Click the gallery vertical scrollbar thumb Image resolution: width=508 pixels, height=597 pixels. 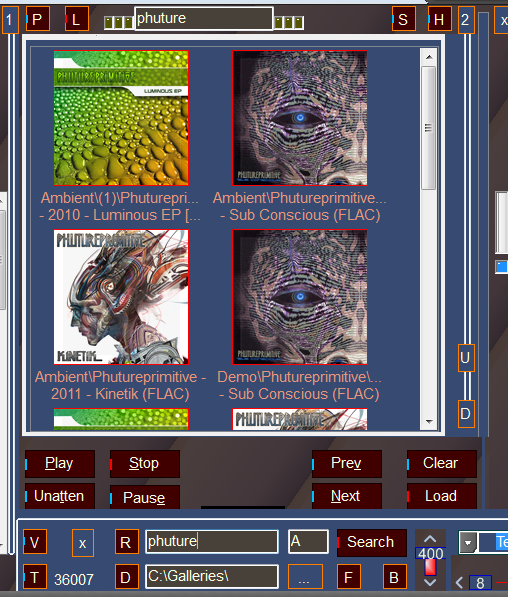[429, 128]
